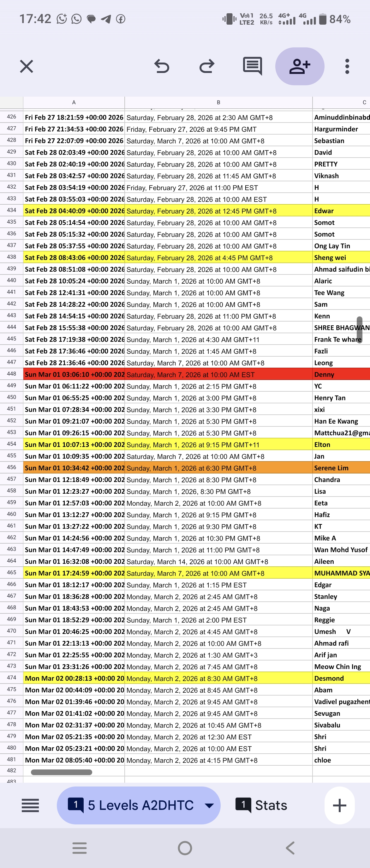Select the yellow cell Sheng wei
Image resolution: width=370 pixels, height=868 pixels.
click(x=341, y=257)
